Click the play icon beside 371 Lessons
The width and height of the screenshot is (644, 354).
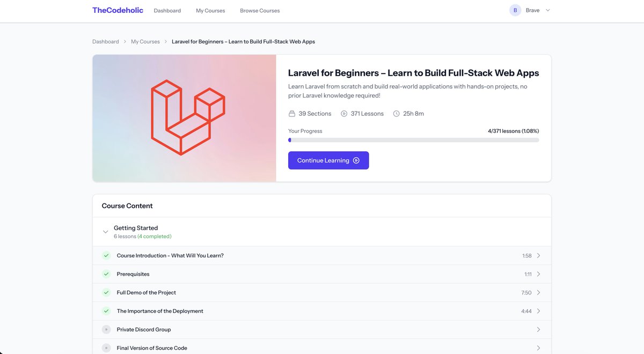[x=344, y=114]
